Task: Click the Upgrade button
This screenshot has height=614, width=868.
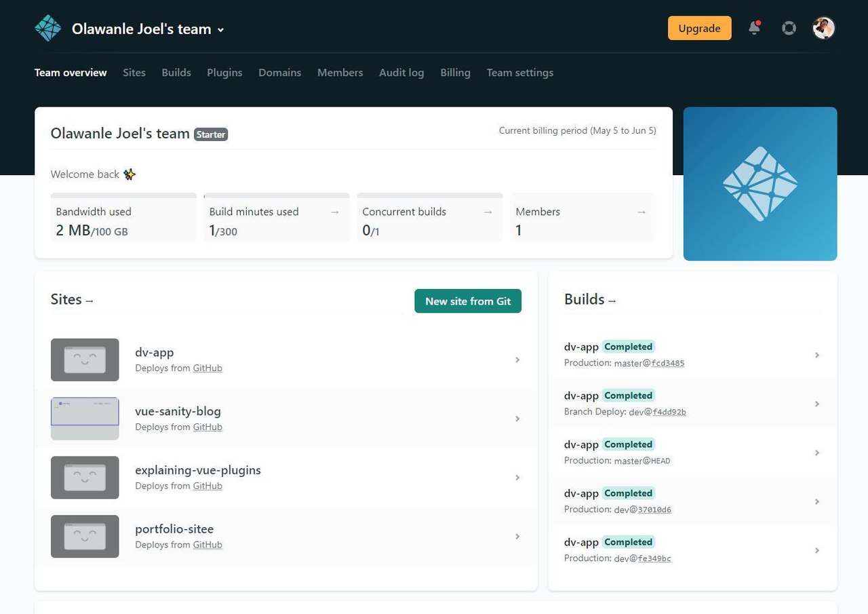Action: (x=699, y=28)
